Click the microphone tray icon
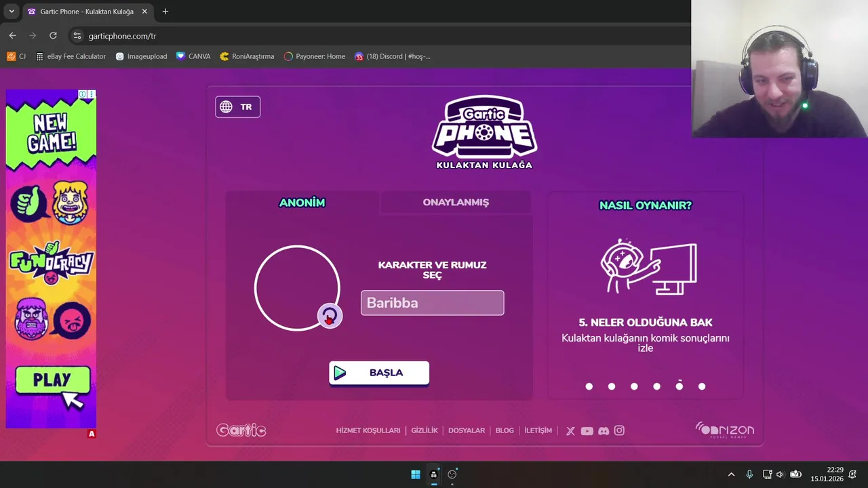 749,474
